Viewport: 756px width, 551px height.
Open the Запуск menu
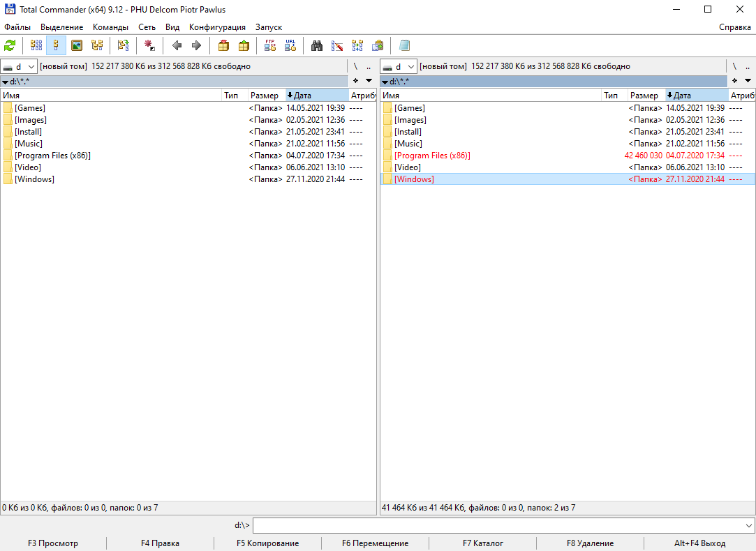coord(269,27)
